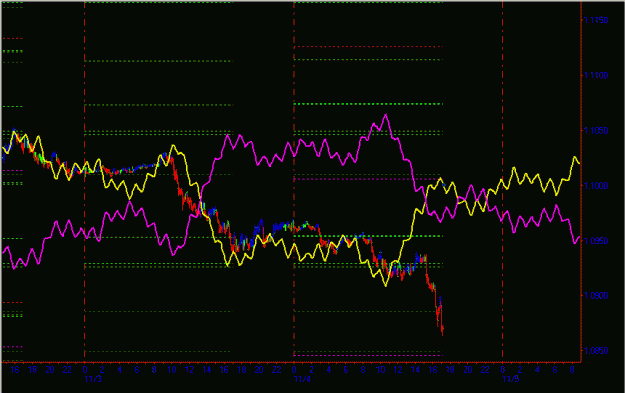
Task: Pick the 1.0900 price axis label
Action: [596, 295]
